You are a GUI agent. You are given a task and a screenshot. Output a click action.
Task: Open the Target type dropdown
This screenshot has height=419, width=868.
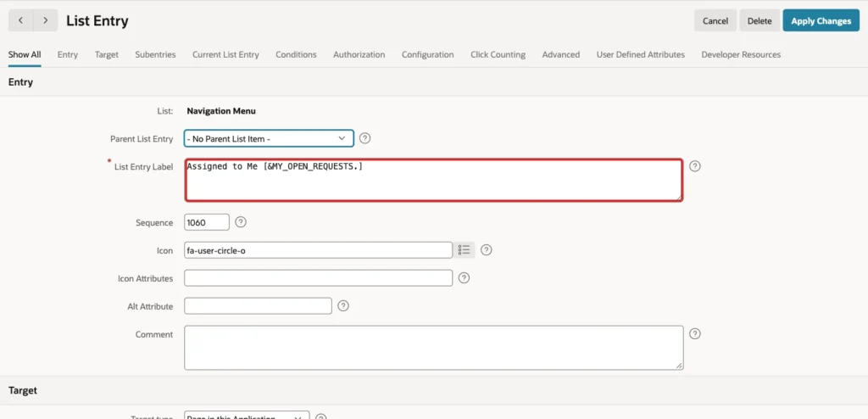(x=247, y=415)
